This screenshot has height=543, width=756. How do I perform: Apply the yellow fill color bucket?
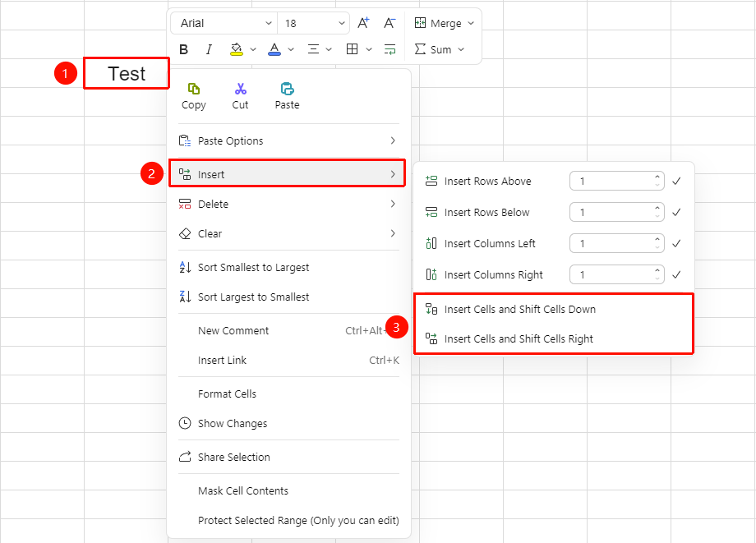click(x=237, y=49)
